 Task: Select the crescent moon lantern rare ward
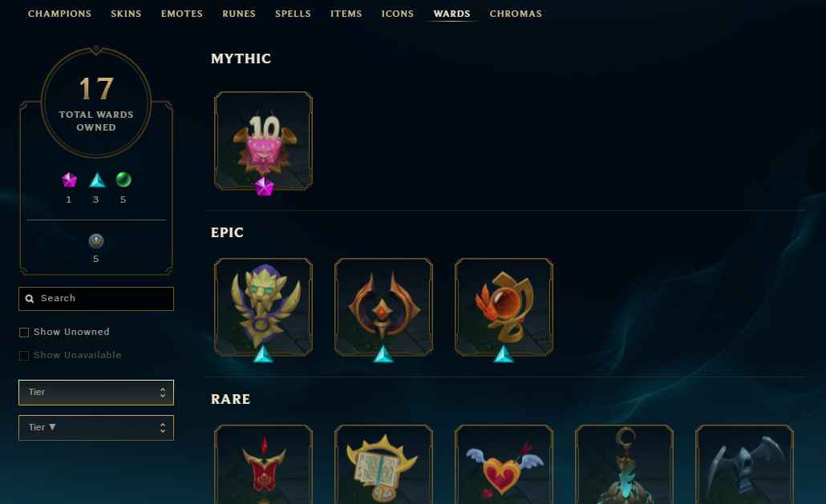tap(624, 465)
